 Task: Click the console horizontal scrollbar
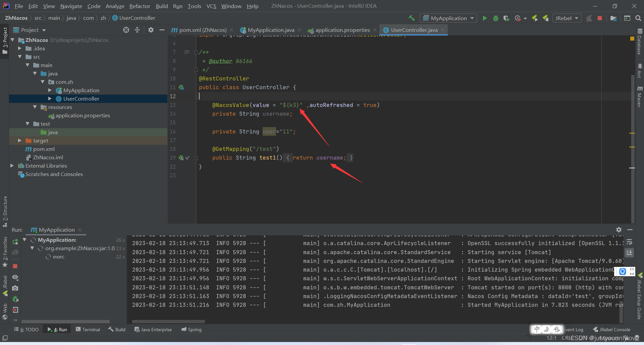tap(168, 321)
